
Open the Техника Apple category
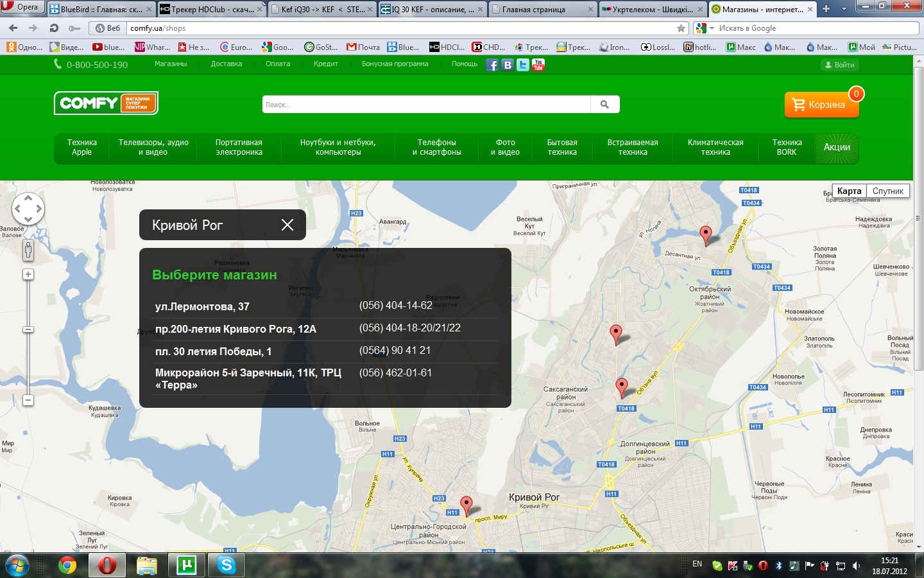[81, 148]
